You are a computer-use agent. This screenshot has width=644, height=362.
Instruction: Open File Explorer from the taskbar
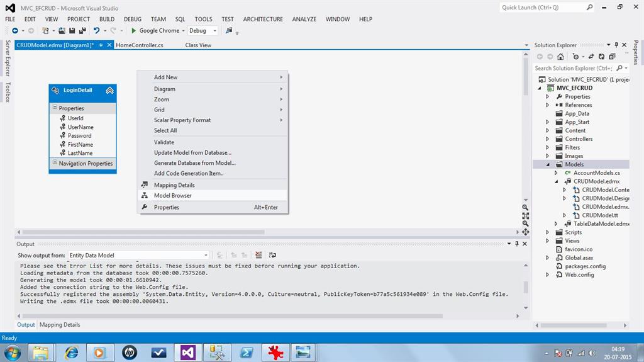[41, 353]
